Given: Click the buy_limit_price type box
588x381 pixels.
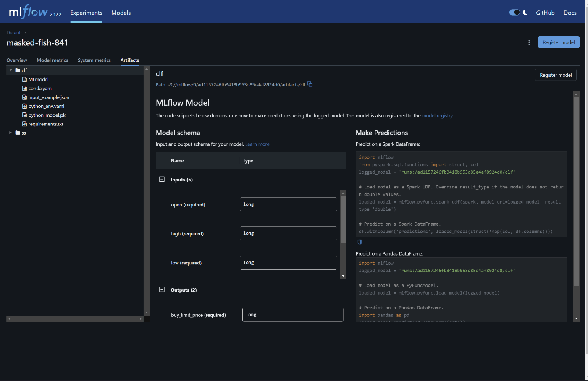Looking at the screenshot, I should click(x=293, y=315).
